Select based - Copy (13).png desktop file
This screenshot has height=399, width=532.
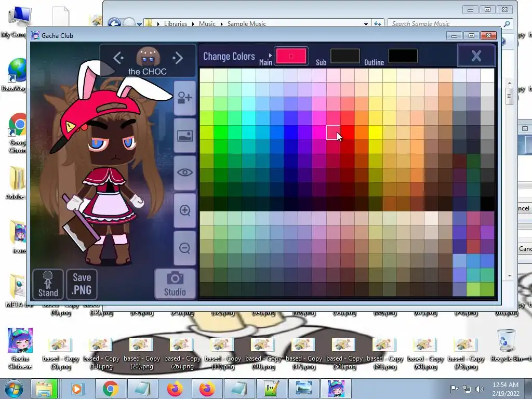[x=101, y=353]
